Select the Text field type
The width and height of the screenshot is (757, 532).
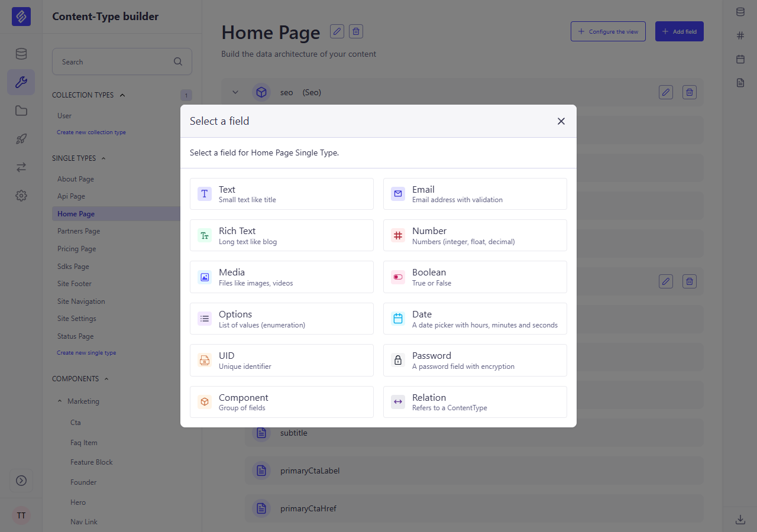coord(282,194)
